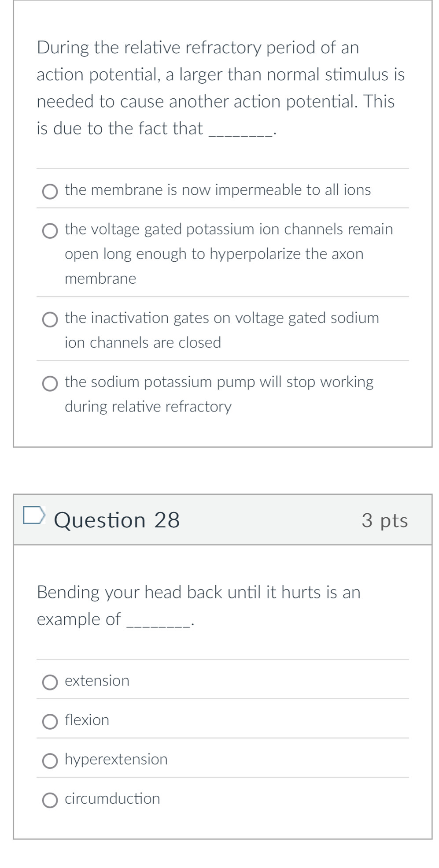Pick the 'circumduction' radio button

[x=50, y=800]
